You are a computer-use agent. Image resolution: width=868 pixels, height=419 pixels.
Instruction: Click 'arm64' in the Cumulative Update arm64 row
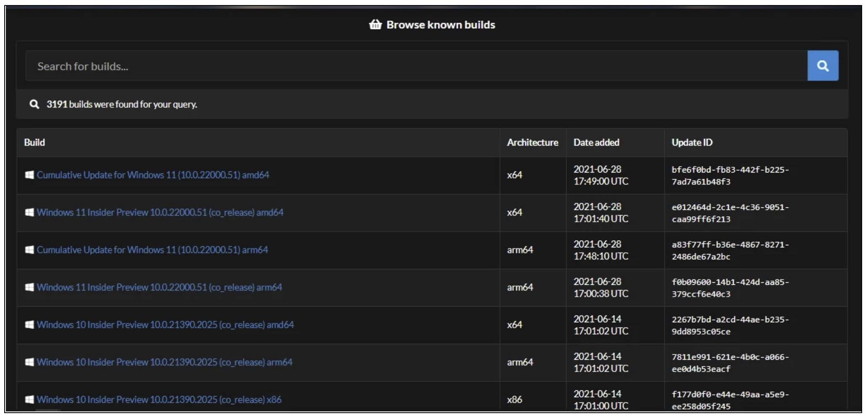tap(520, 250)
